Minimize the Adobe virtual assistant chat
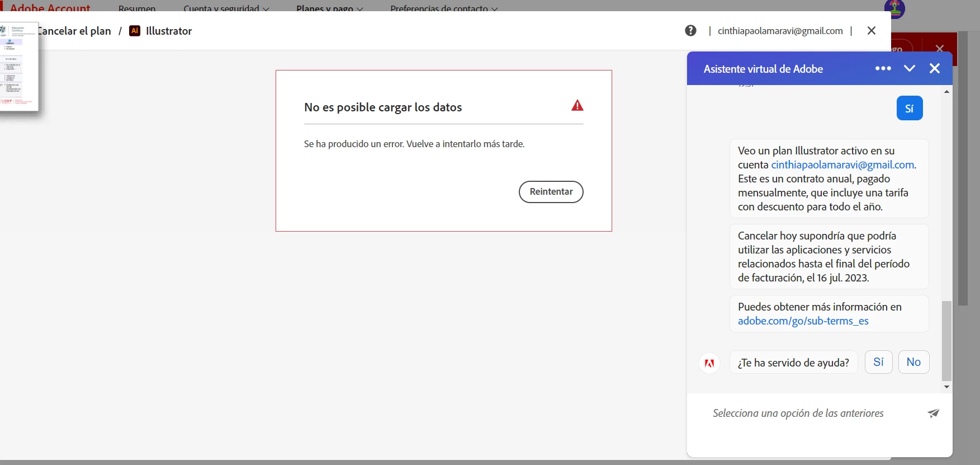 coord(910,68)
